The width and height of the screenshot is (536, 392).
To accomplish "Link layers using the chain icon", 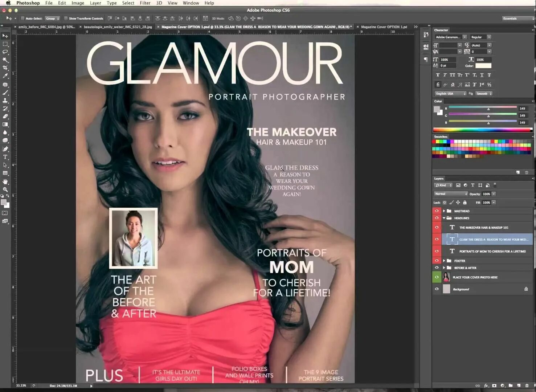I will (x=478, y=385).
